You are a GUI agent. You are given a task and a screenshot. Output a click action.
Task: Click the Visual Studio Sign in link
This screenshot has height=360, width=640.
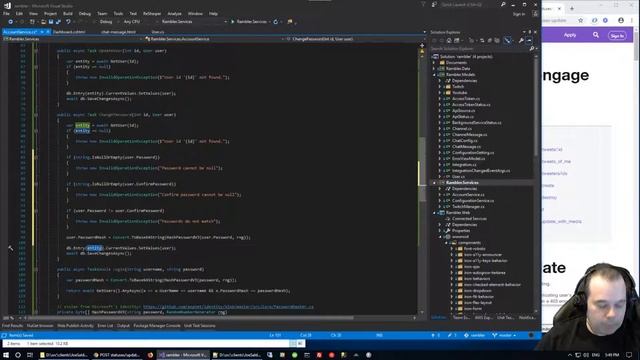tap(519, 14)
